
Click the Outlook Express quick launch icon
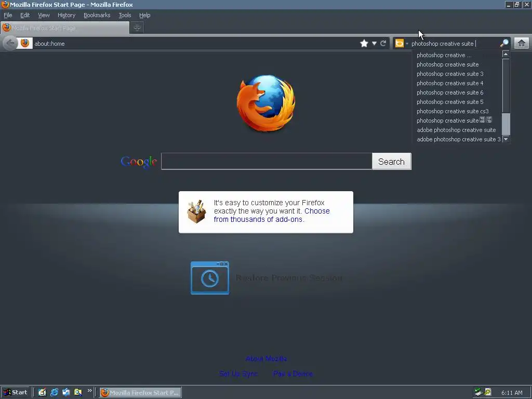point(66,392)
